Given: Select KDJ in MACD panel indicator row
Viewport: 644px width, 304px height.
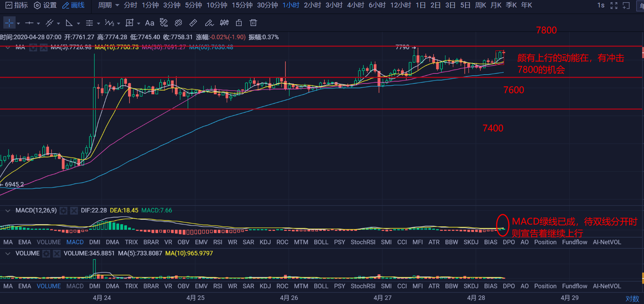Looking at the screenshot, I should 265,242.
